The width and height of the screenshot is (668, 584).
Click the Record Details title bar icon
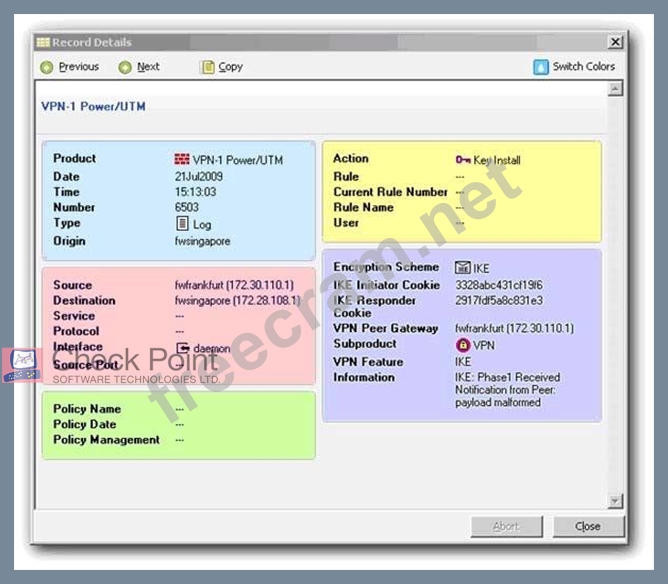[43, 42]
